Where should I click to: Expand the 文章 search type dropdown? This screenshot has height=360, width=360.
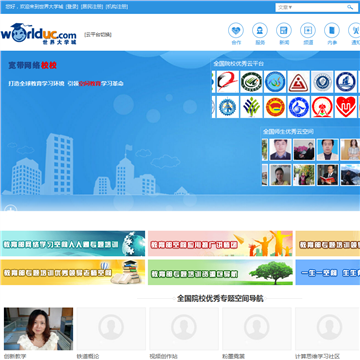coord(285,7)
